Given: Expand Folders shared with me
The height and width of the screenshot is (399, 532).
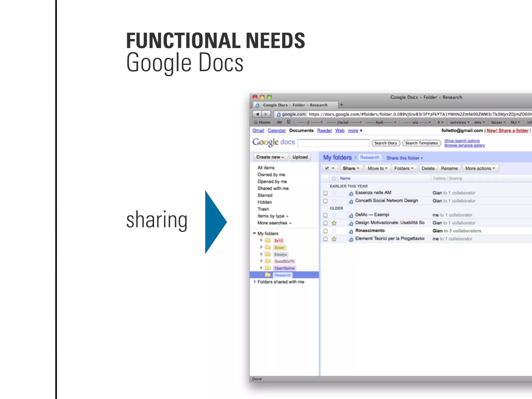Looking at the screenshot, I should [255, 282].
